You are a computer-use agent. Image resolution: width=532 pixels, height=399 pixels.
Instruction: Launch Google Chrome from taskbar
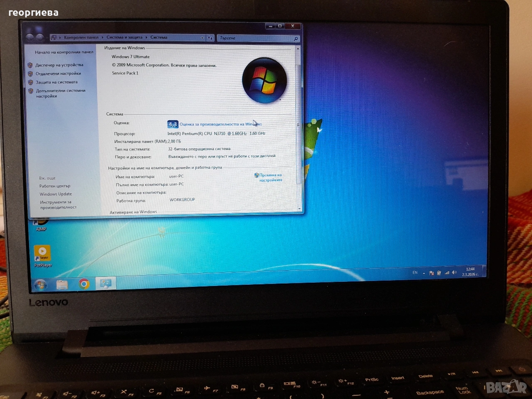[84, 284]
